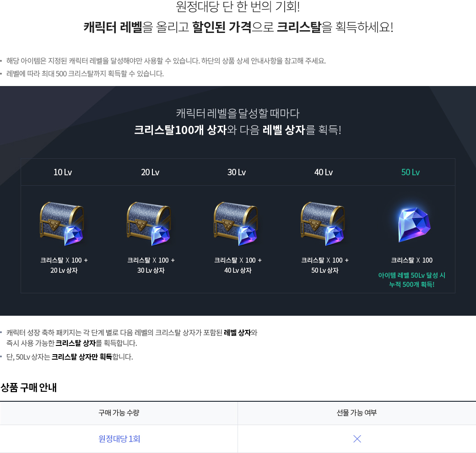
Task: Click the 크리스탈 X 100 + 40 Lv 상자 label
Action: coord(238,265)
